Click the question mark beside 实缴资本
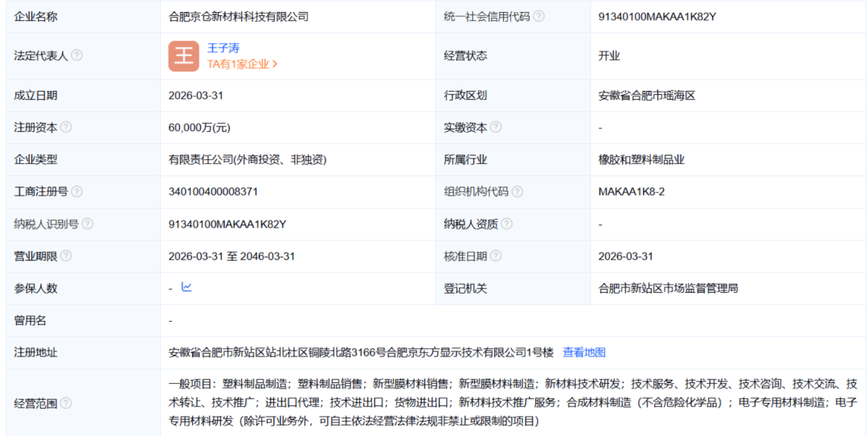This screenshot has height=436, width=868. (496, 127)
